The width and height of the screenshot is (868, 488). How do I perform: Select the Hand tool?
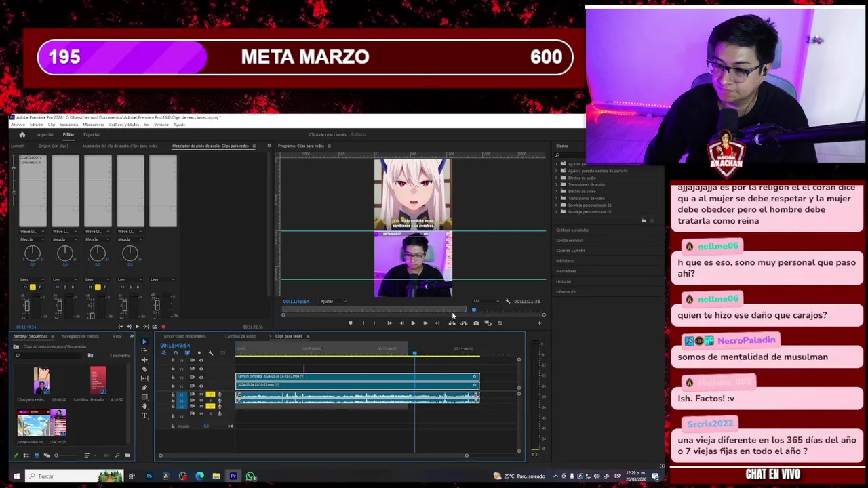tap(144, 406)
